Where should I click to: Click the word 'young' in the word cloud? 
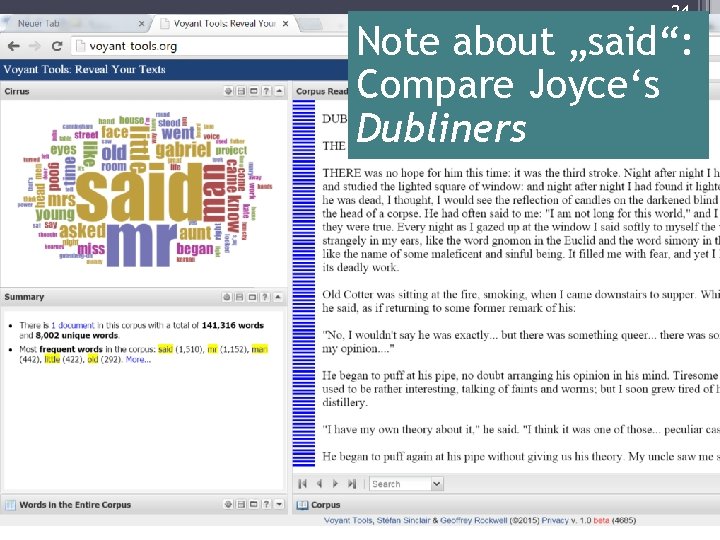(x=55, y=214)
